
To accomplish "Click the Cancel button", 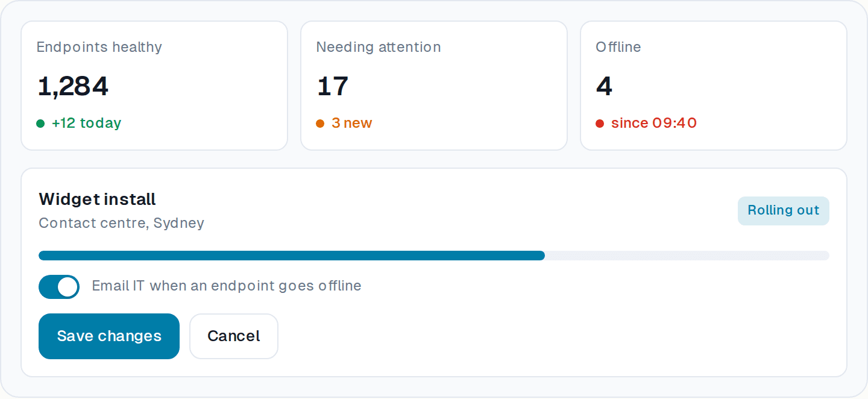I will 234,336.
